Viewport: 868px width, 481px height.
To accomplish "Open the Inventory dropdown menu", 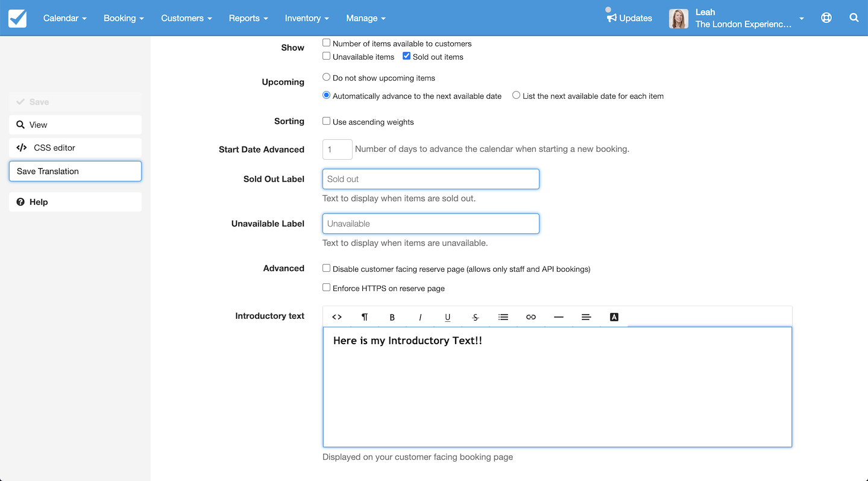I will point(307,18).
